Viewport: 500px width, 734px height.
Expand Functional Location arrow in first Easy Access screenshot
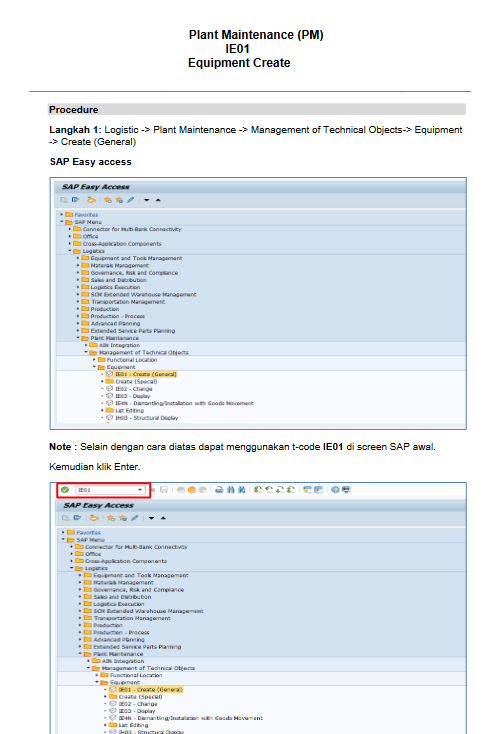(x=94, y=360)
